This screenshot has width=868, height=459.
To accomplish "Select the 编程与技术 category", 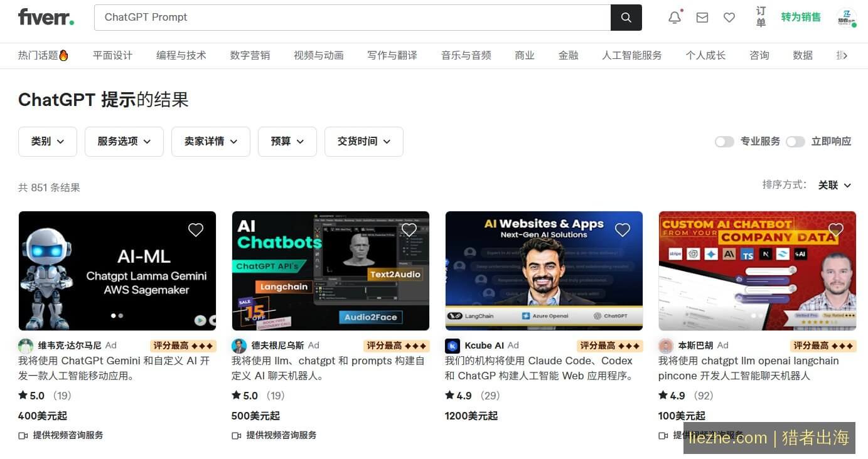I will [x=181, y=55].
